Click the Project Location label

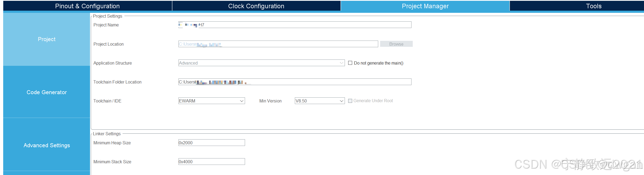point(109,44)
